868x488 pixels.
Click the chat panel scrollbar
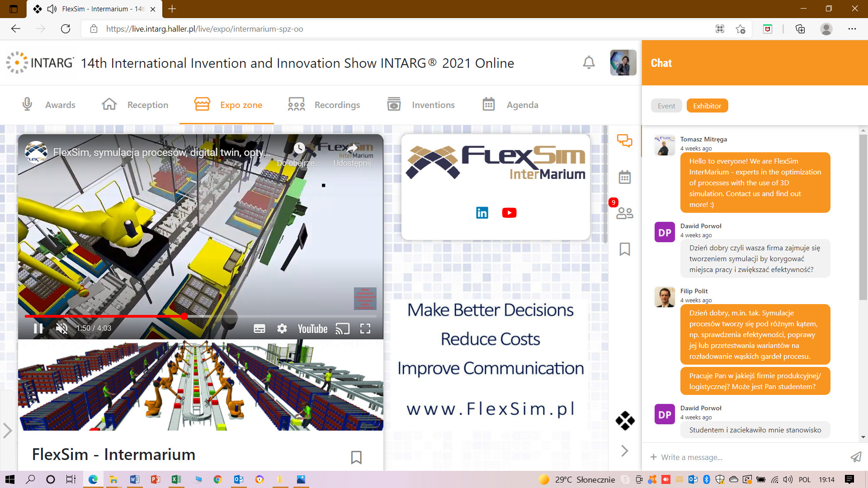[863, 217]
